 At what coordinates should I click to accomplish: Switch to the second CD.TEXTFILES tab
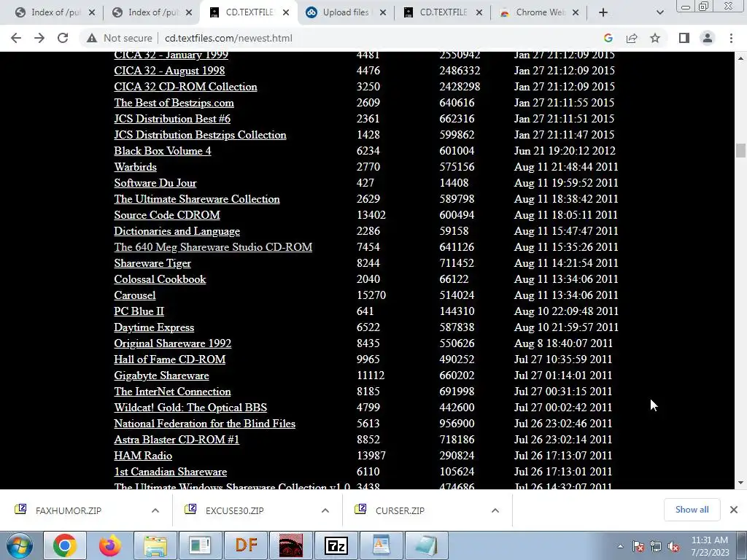click(x=443, y=12)
